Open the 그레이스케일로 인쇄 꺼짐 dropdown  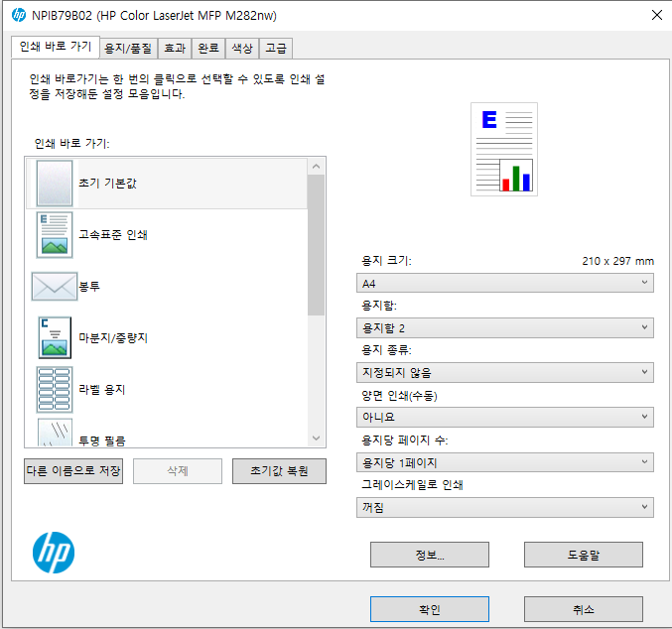pos(505,507)
